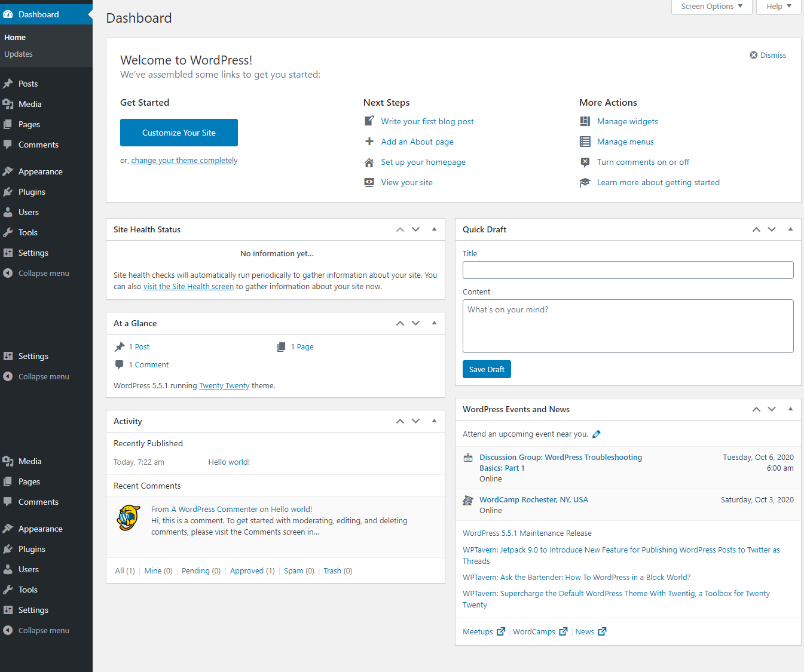Screen dimensions: 804x672
Task: Move At a Glance panel up
Action: [x=400, y=323]
